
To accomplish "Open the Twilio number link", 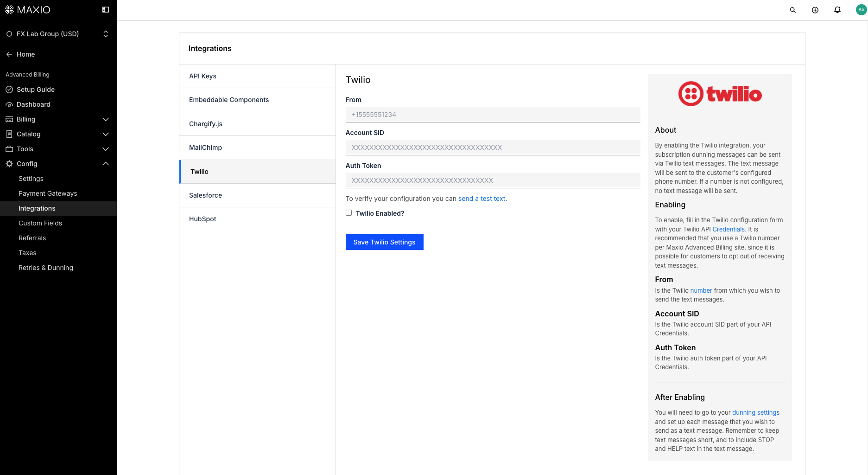I will 701,290.
